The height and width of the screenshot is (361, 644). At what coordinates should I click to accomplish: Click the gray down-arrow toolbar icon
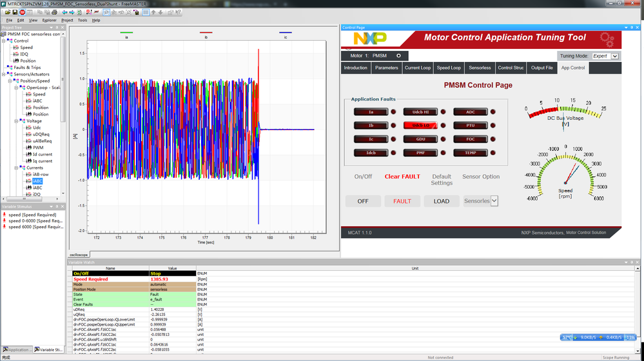click(161, 12)
